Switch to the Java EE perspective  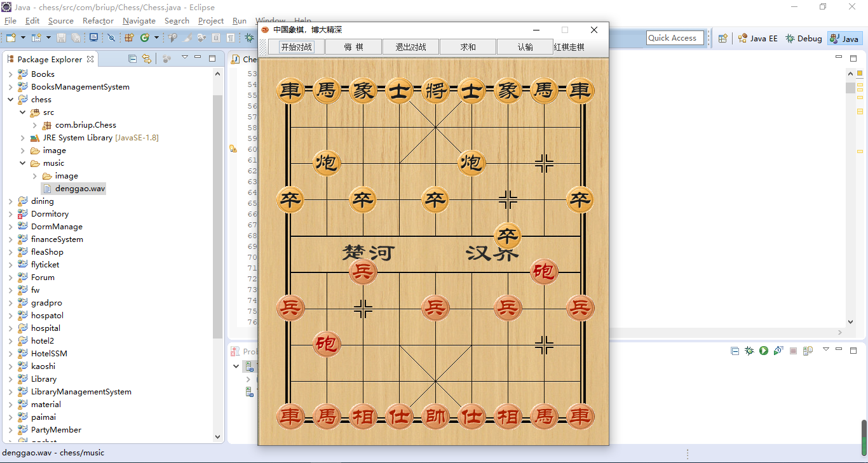[757, 38]
